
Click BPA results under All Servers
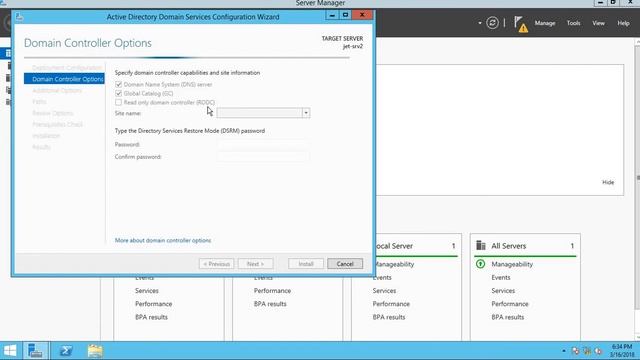pyautogui.click(x=507, y=317)
